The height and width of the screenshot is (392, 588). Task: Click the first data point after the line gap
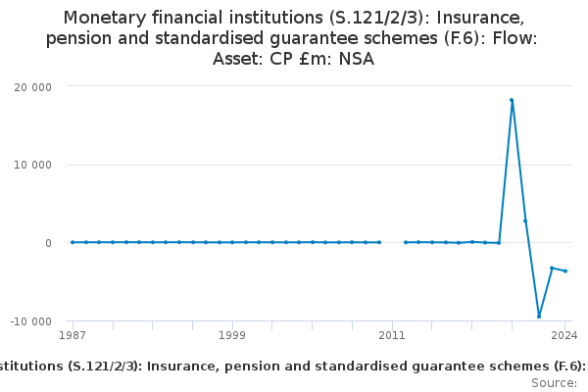point(406,242)
